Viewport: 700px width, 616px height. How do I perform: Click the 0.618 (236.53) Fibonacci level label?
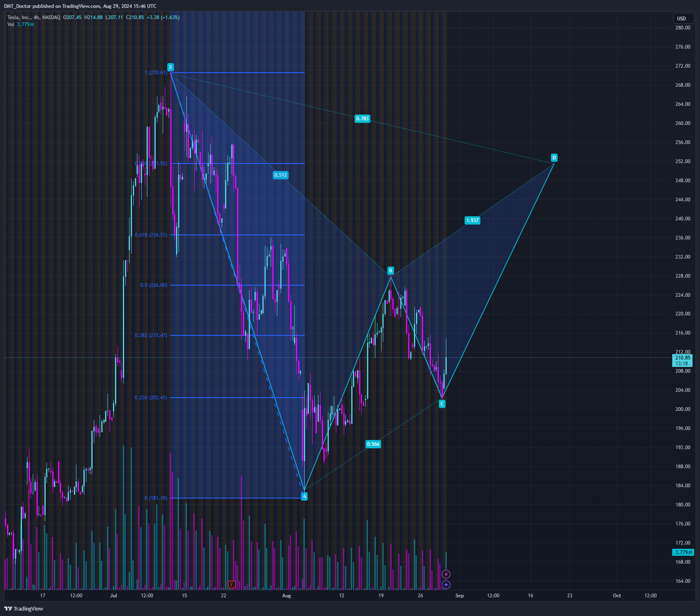click(x=151, y=235)
